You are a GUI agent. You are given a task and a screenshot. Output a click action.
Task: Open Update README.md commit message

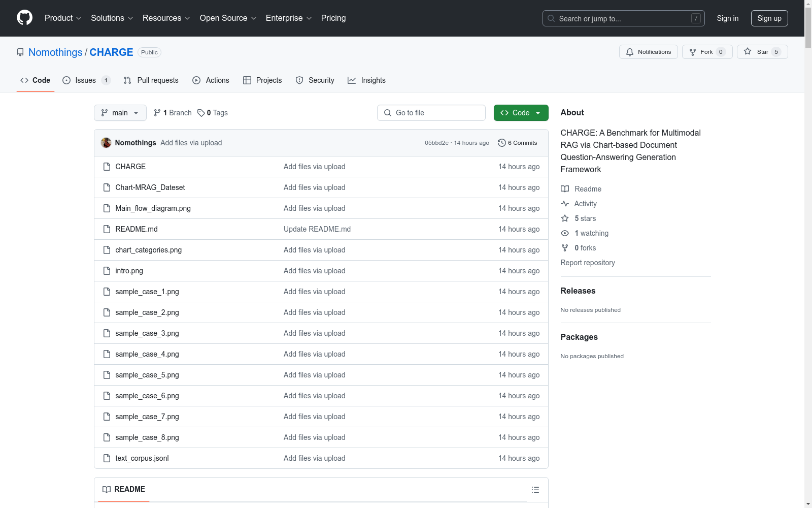pos(317,229)
